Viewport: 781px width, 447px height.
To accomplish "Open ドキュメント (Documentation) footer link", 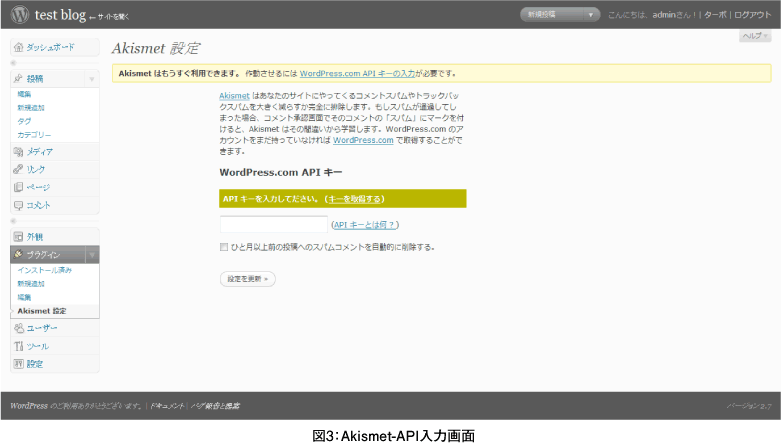I will tap(167, 406).
